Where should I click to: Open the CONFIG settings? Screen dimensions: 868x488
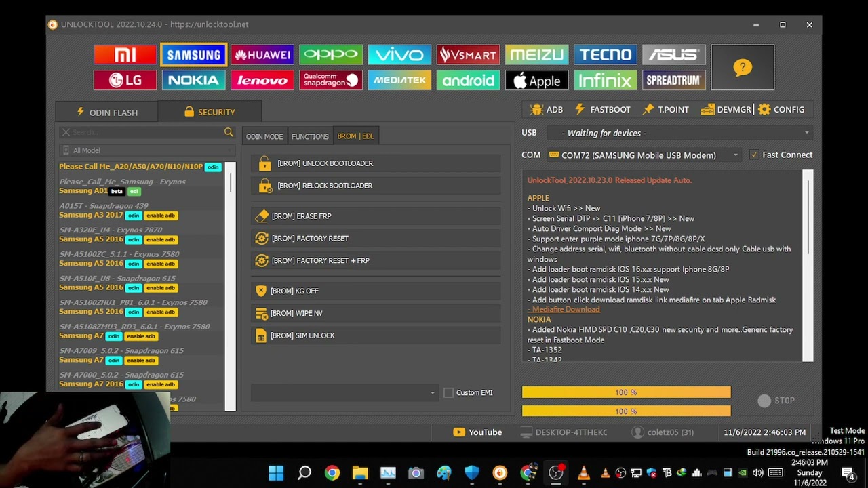pos(781,109)
